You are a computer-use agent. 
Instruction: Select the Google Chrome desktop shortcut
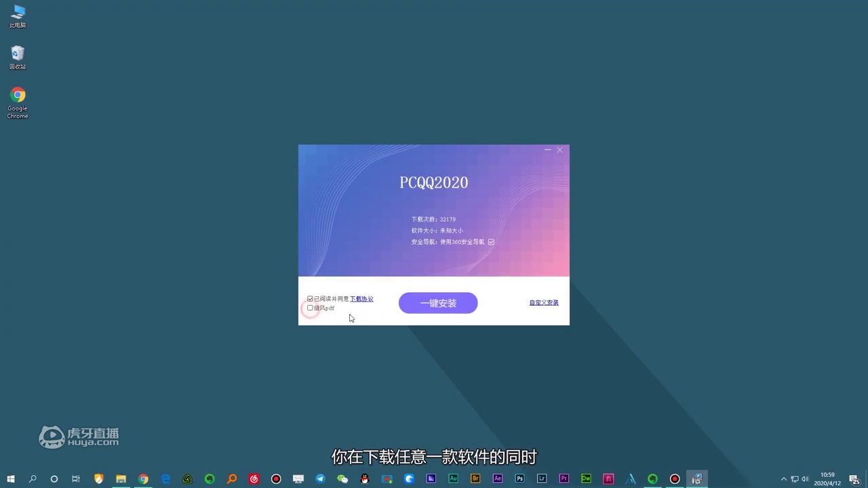(18, 103)
